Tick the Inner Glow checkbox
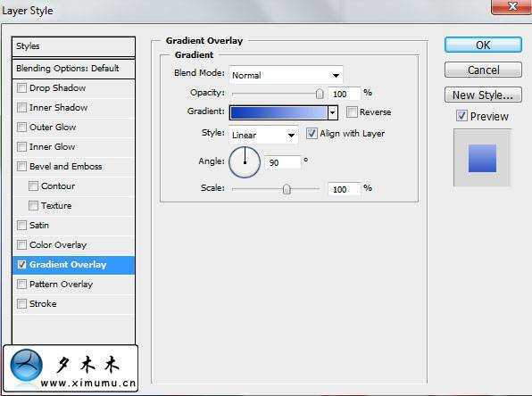Image resolution: width=532 pixels, height=396 pixels. click(x=21, y=147)
